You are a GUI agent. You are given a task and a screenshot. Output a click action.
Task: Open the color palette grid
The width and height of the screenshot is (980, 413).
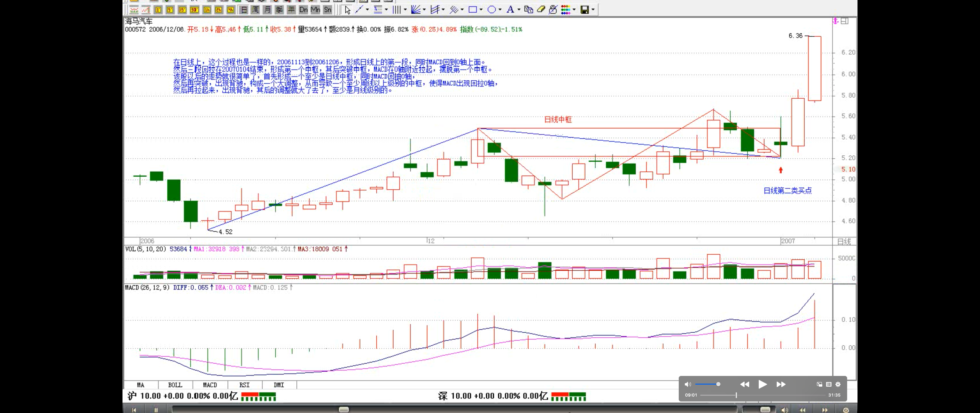pyautogui.click(x=565, y=10)
